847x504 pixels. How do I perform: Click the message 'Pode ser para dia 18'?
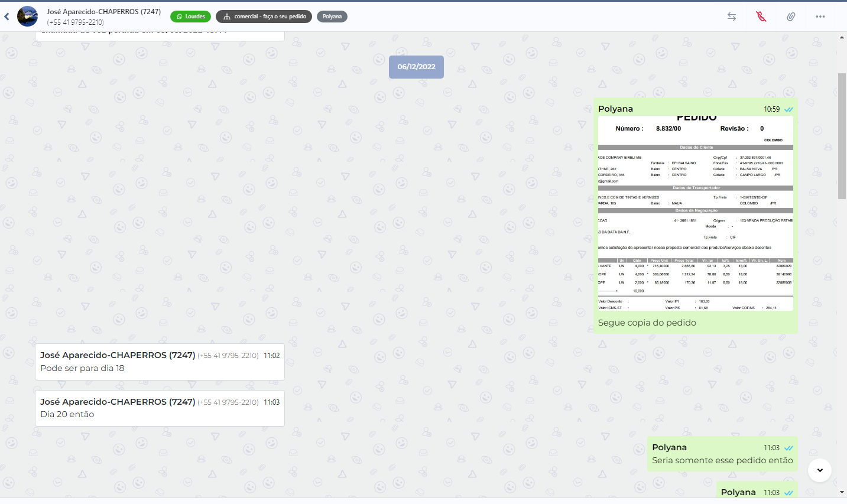pyautogui.click(x=83, y=368)
